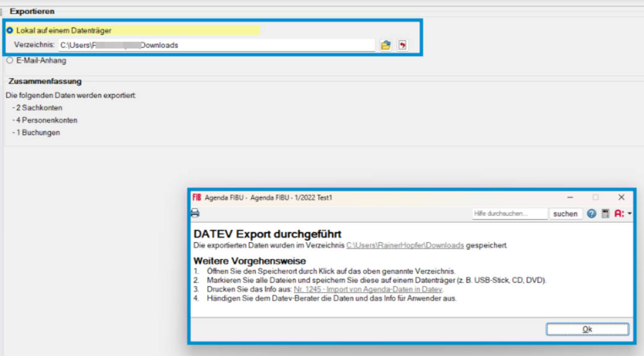Click the FIB app icon in title bar
The width and height of the screenshot is (644, 356).
pyautogui.click(x=197, y=198)
